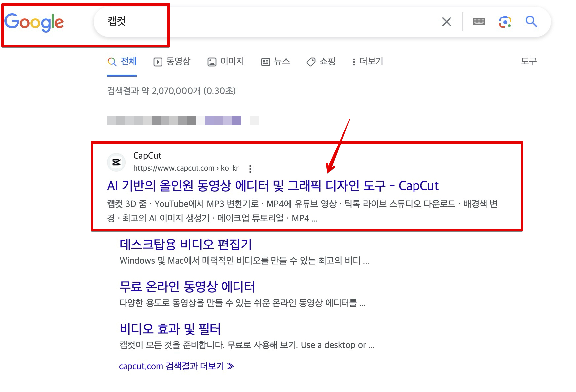Click the 다양한 용도로 동영상을 description text
Viewport: 576px width, 392px height.
(x=243, y=303)
